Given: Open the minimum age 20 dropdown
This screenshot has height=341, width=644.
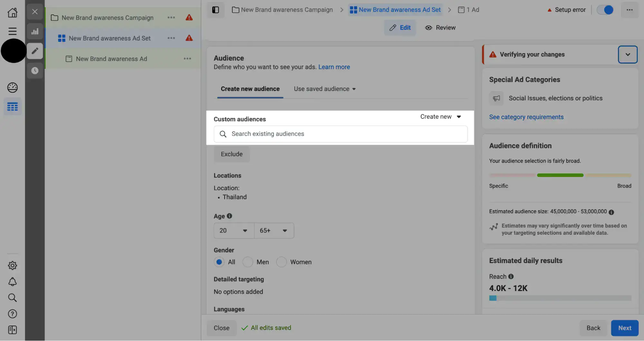Looking at the screenshot, I should (x=234, y=231).
